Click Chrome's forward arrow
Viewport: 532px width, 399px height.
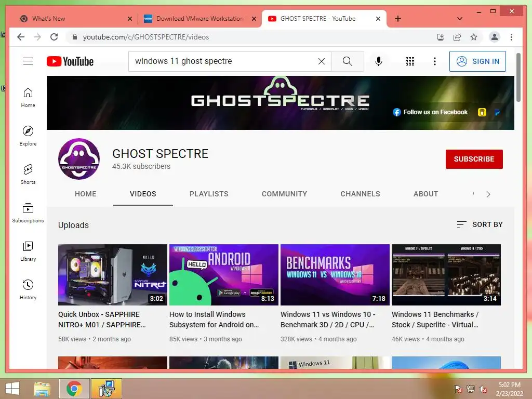point(37,37)
